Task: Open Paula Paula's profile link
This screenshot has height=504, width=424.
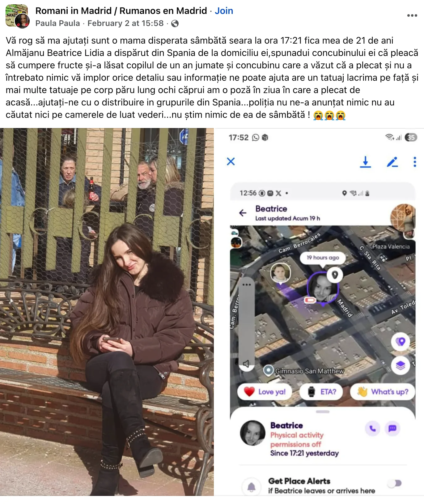Action: [57, 23]
